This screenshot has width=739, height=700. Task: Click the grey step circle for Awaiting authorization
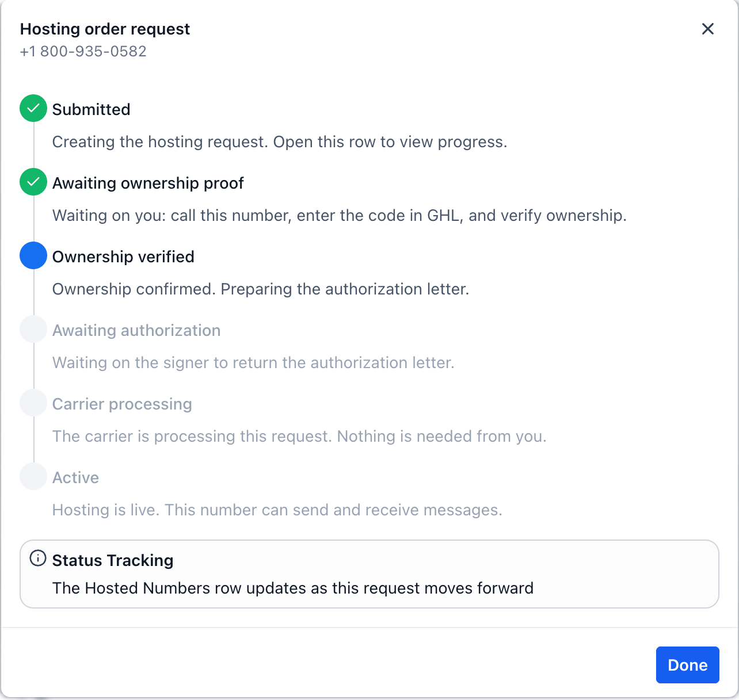click(33, 329)
